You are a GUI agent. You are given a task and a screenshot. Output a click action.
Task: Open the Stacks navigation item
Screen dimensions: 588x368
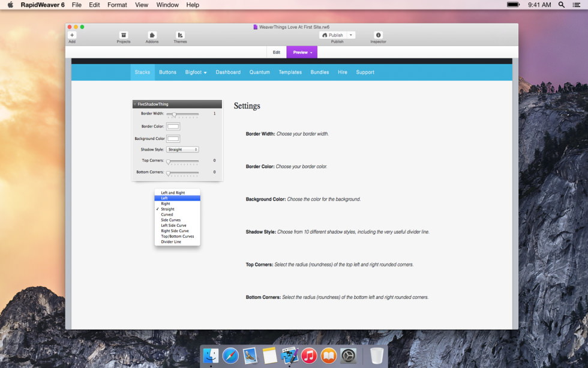click(143, 72)
